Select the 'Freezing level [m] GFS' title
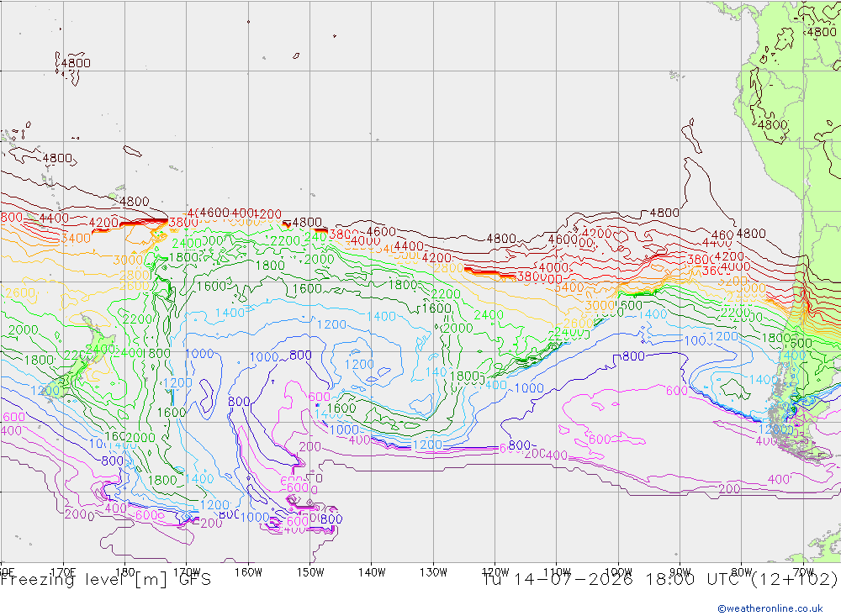This screenshot has width=841, height=616. [x=106, y=580]
